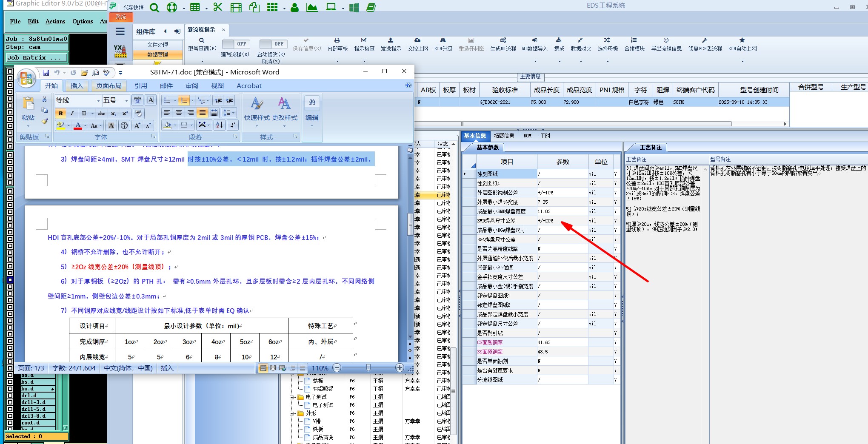The height and width of the screenshot is (444, 868).
Task: Toggle the 启动修改(E) OFF switch
Action: (273, 44)
